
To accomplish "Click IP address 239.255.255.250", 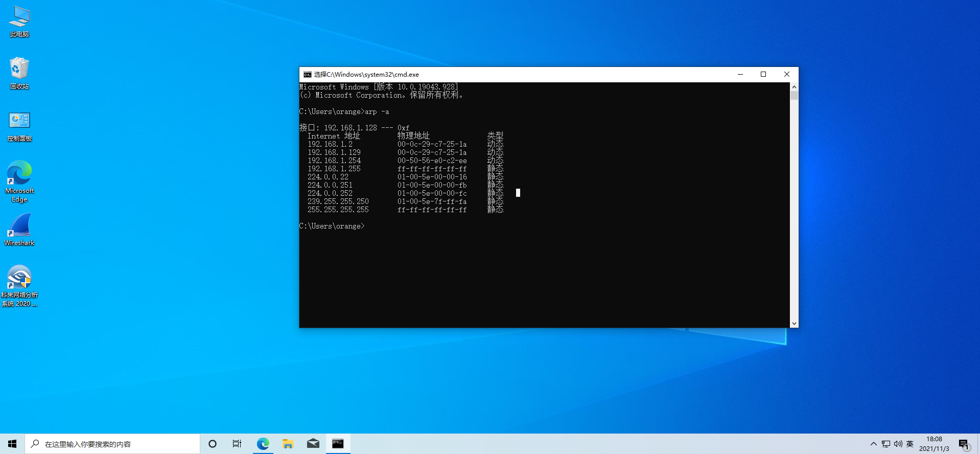I will [338, 201].
